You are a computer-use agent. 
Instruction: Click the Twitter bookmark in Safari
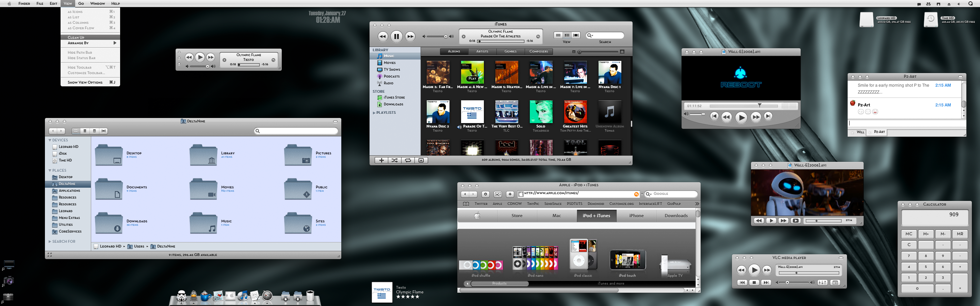(481, 204)
